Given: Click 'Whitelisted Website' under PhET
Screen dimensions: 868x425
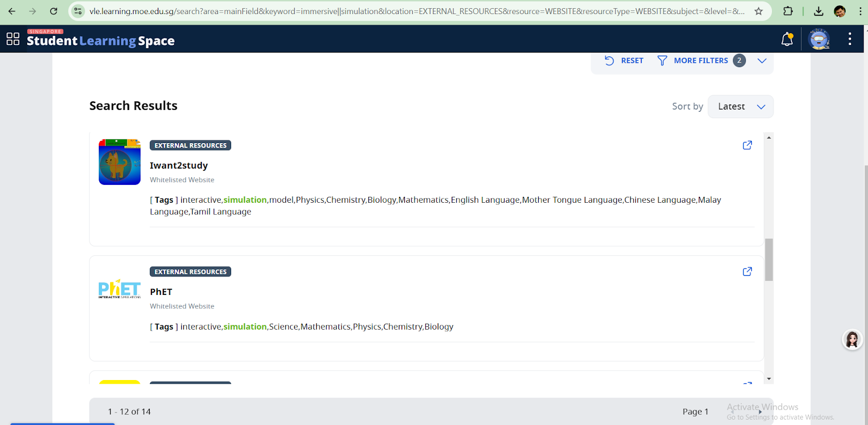Looking at the screenshot, I should tap(182, 306).
